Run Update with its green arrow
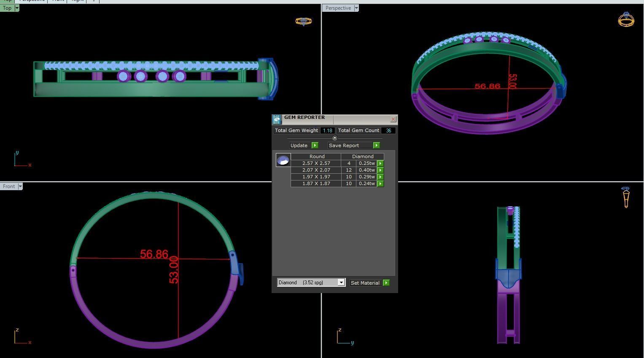 coord(315,145)
